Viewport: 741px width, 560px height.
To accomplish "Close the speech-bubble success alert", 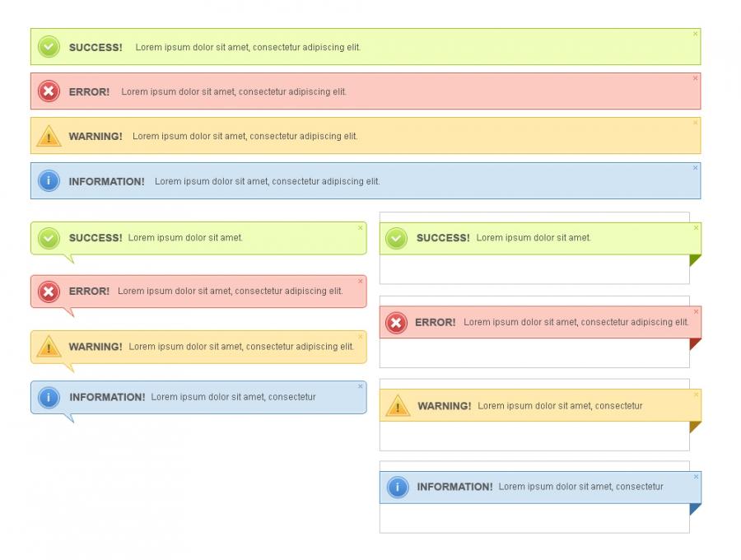I will [x=360, y=227].
